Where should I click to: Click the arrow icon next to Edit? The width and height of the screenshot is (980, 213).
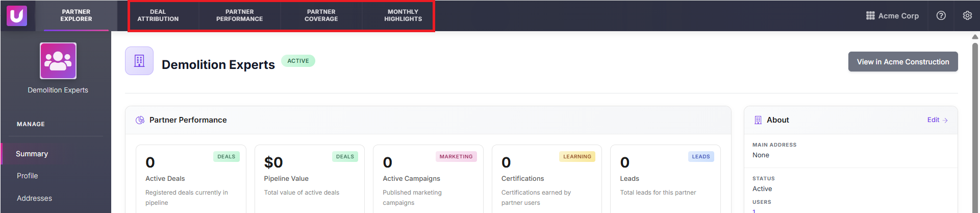pyautogui.click(x=945, y=120)
